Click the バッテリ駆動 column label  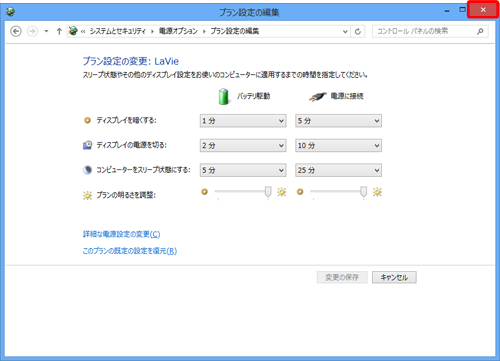tap(253, 96)
